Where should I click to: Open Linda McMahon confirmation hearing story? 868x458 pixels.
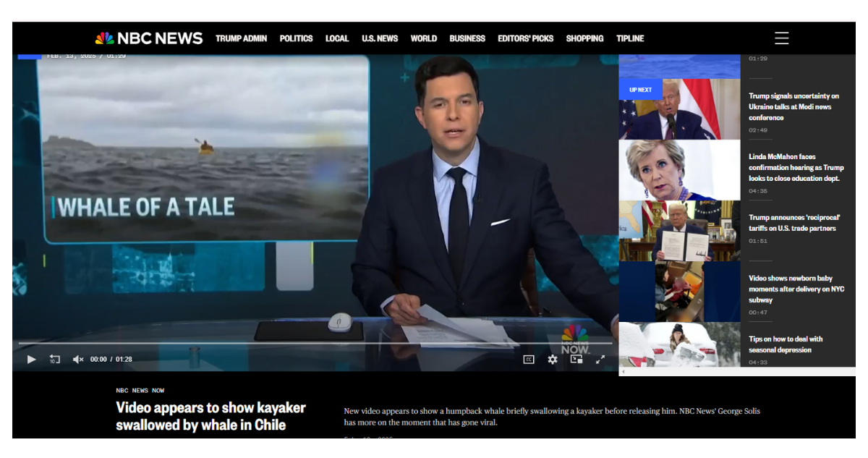click(796, 167)
